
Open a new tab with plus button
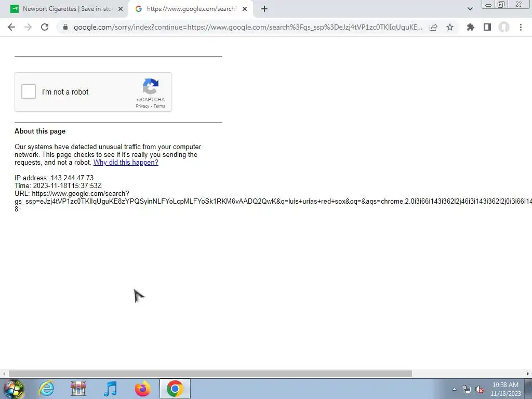point(264,9)
